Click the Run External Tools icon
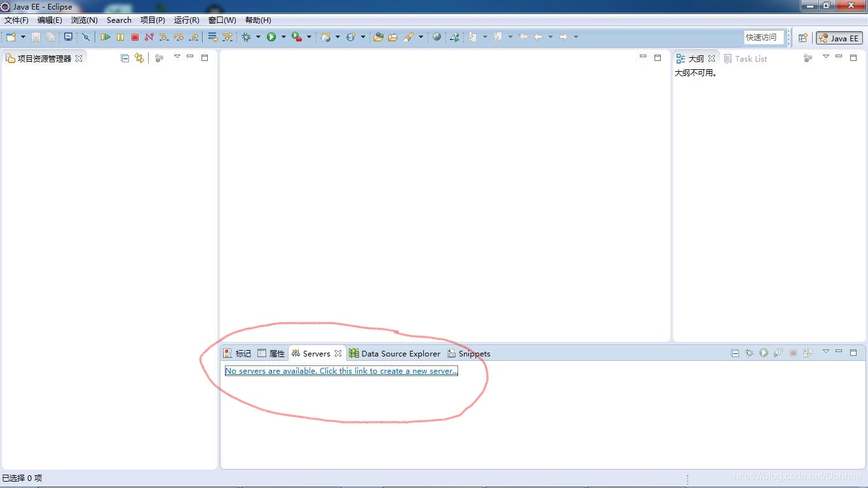 (x=297, y=37)
